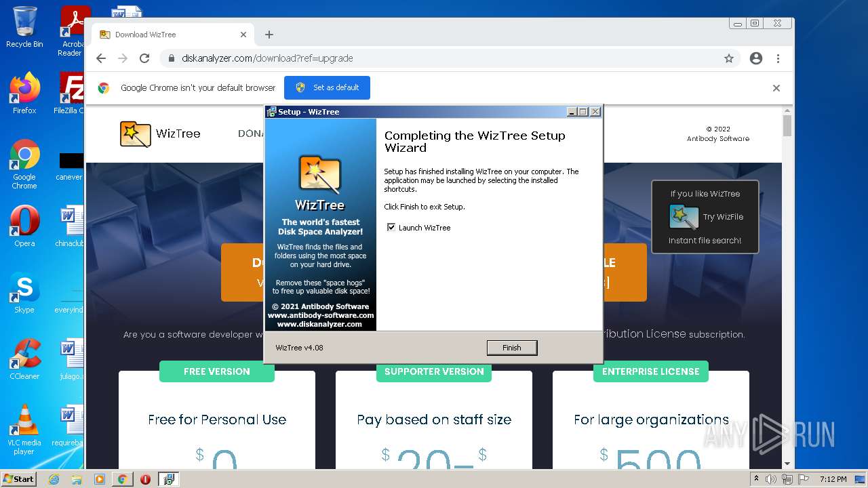The image size is (868, 488).
Task: Dismiss the default browser infobar
Action: click(x=776, y=88)
